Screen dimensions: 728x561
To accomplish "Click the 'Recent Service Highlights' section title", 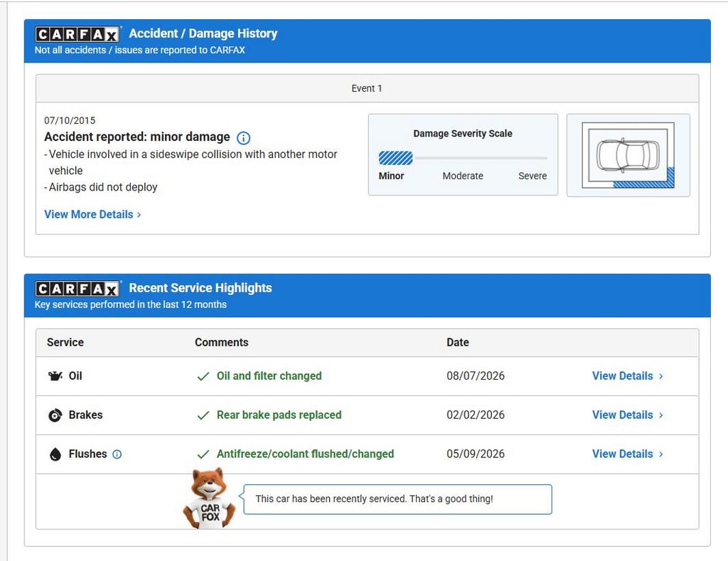I will [x=200, y=288].
